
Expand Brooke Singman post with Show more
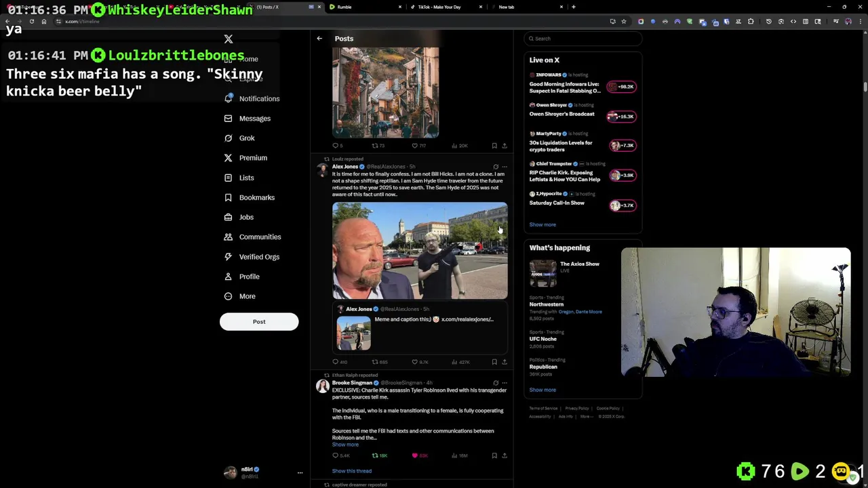point(345,445)
